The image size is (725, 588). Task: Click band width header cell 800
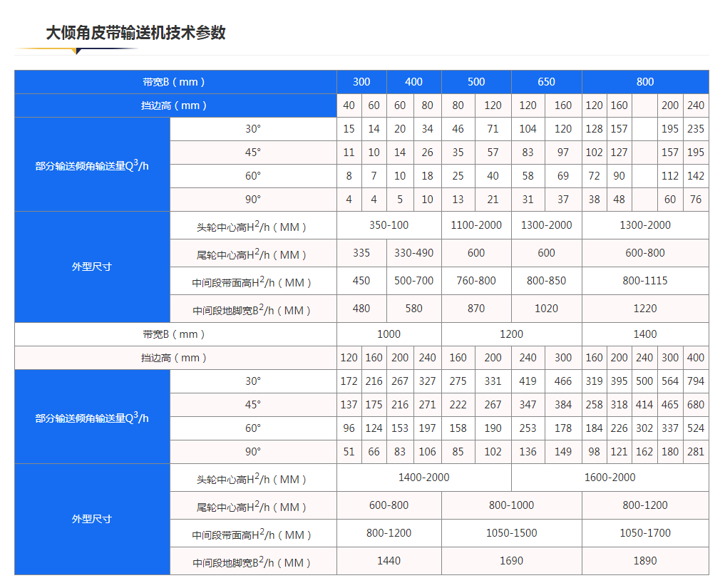pyautogui.click(x=645, y=82)
